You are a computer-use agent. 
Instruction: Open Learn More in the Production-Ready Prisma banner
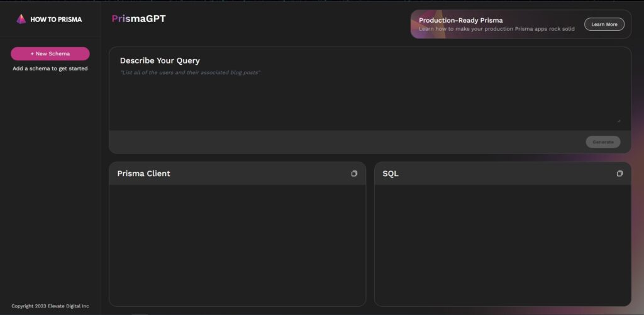tap(604, 25)
